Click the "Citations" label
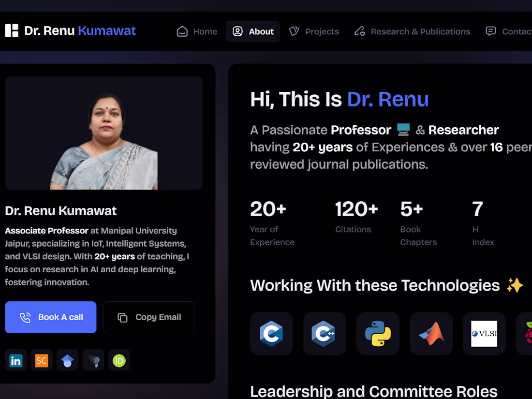Image resolution: width=532 pixels, height=399 pixels. 353,229
